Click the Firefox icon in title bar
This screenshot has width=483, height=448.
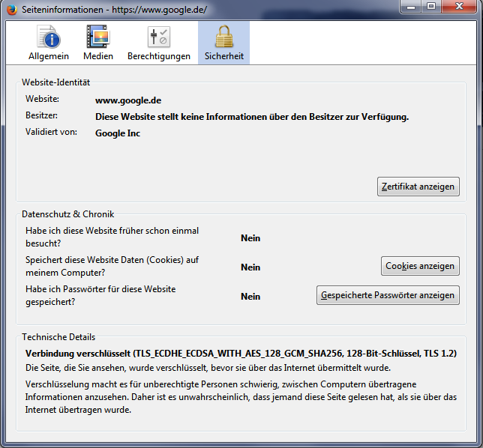tap(12, 10)
